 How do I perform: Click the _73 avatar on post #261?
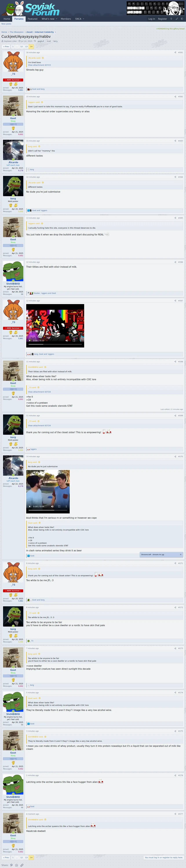click(13, 61)
